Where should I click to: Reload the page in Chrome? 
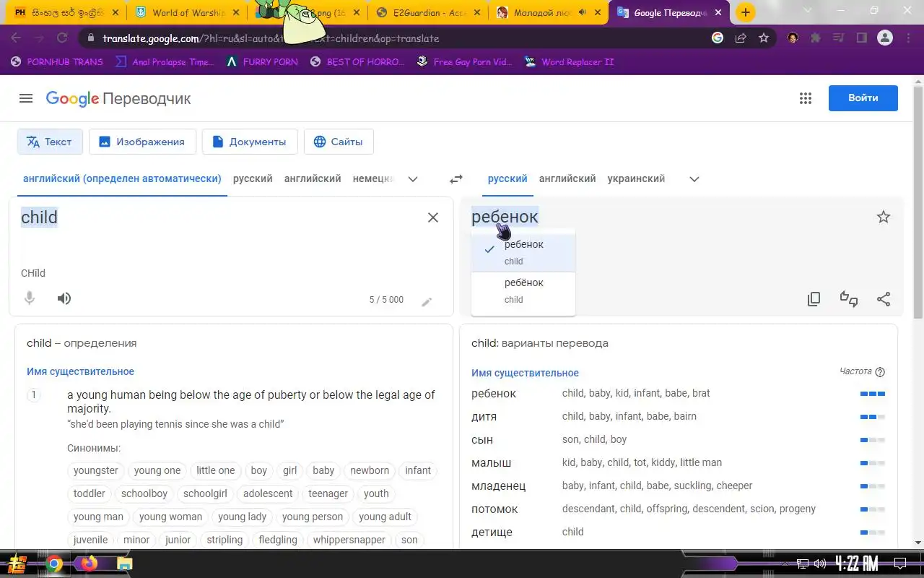62,38
